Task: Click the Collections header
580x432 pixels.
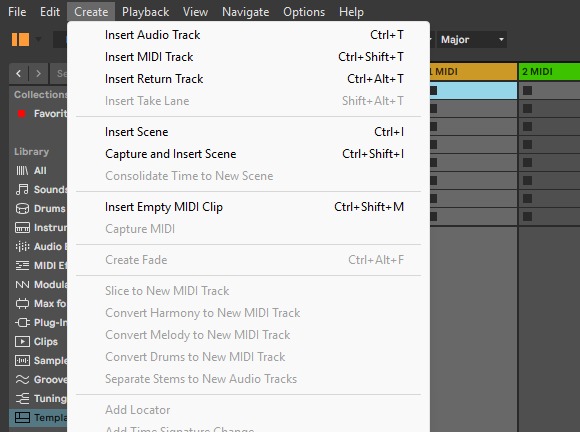Action: 40,95
